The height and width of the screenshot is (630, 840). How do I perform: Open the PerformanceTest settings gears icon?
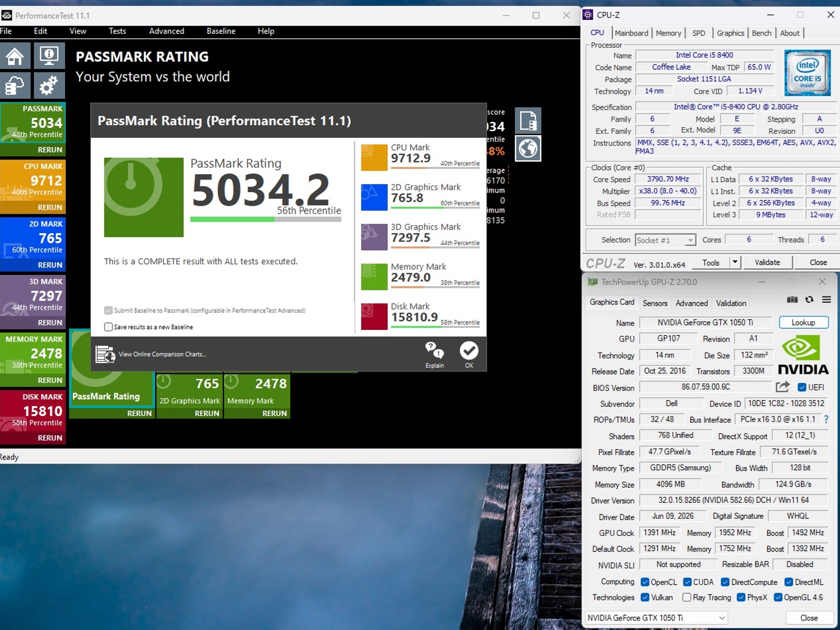49,85
